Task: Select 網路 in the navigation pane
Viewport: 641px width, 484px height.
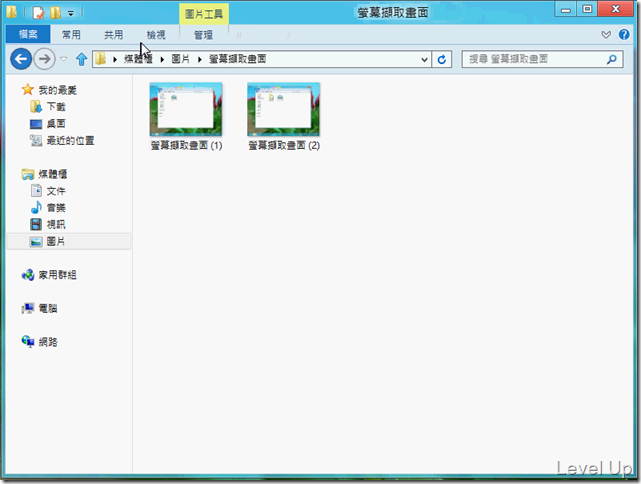Action: [48, 342]
